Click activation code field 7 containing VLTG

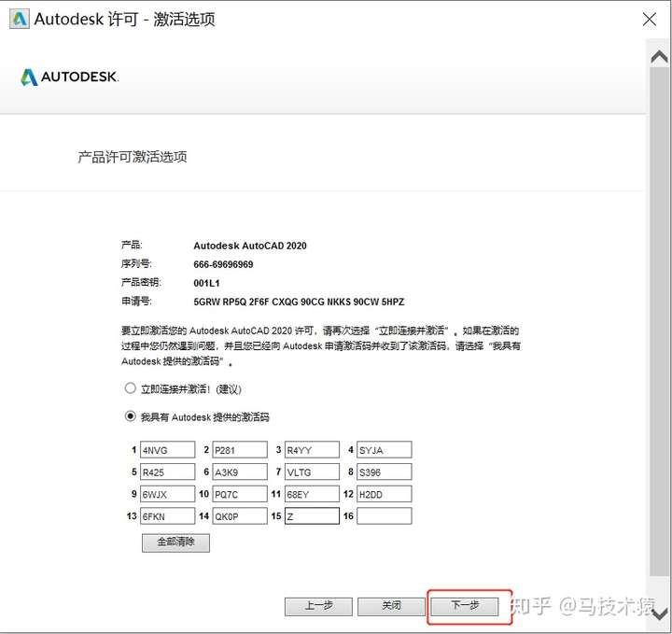[x=312, y=472]
